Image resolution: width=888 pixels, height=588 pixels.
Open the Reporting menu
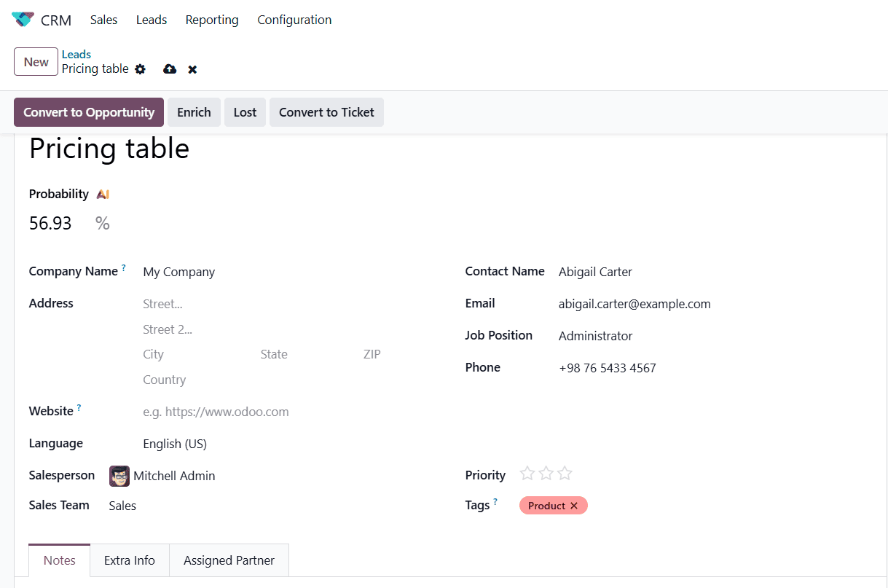pyautogui.click(x=212, y=20)
